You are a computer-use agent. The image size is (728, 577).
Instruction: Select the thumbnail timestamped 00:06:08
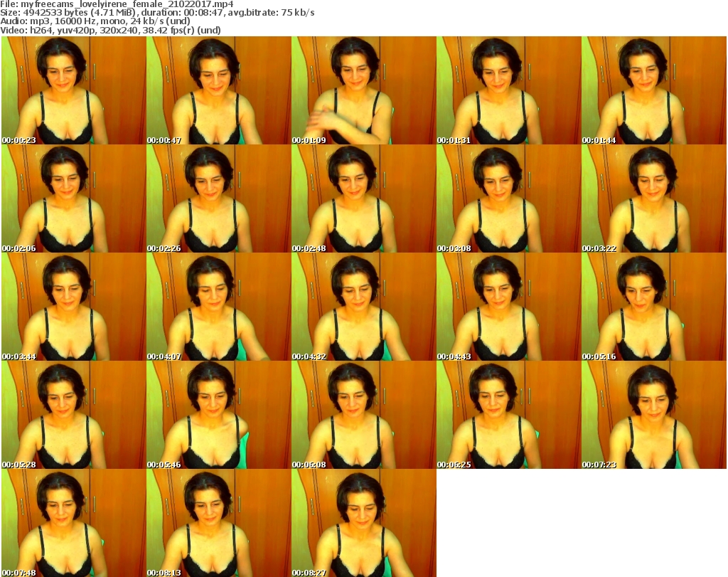click(363, 415)
